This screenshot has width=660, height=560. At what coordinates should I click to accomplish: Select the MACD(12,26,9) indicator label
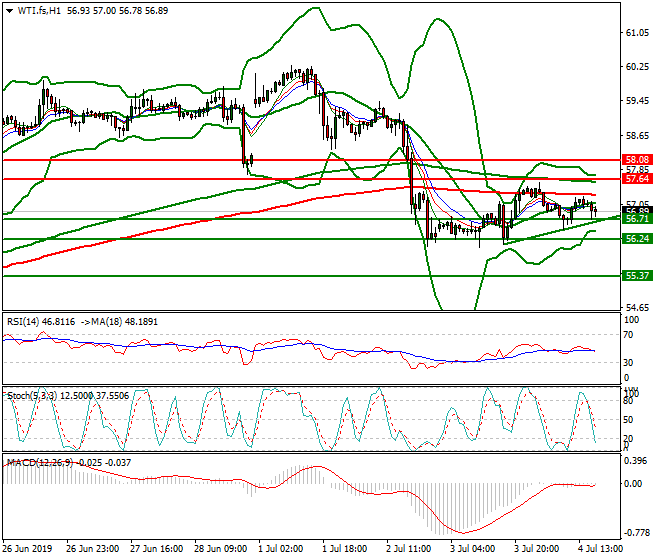click(40, 463)
